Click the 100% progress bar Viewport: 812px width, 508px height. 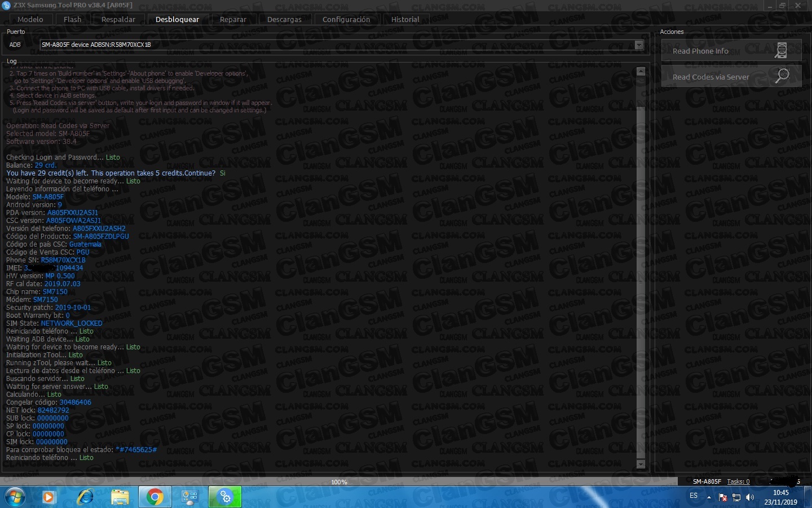[339, 481]
